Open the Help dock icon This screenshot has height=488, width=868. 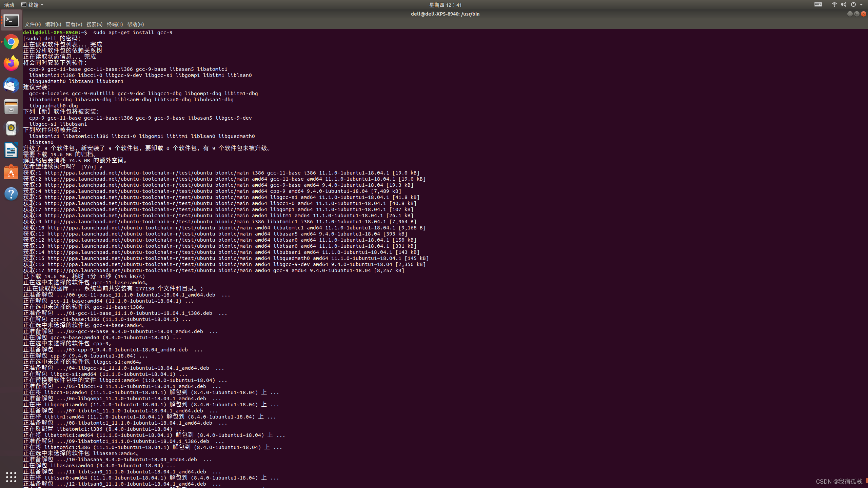tap(11, 194)
